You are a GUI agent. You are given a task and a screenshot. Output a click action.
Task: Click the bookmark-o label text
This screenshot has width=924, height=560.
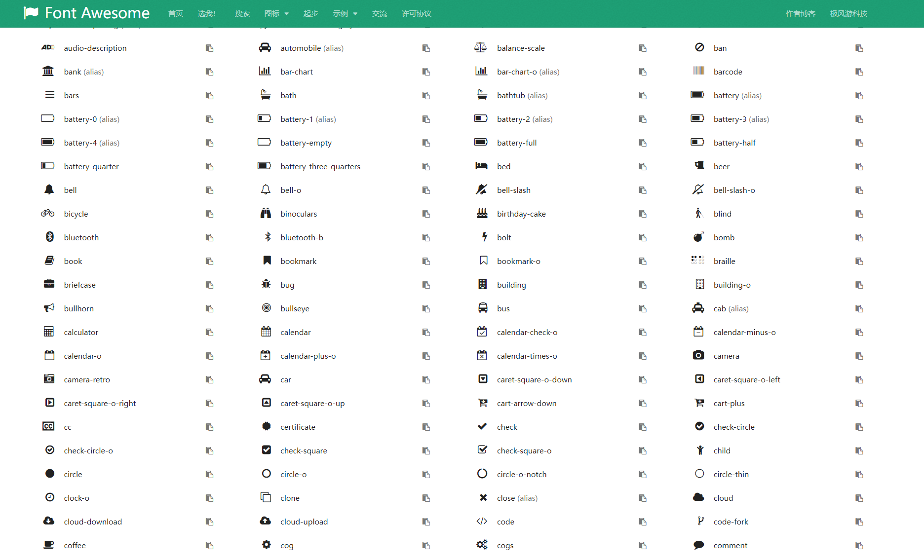tap(519, 261)
